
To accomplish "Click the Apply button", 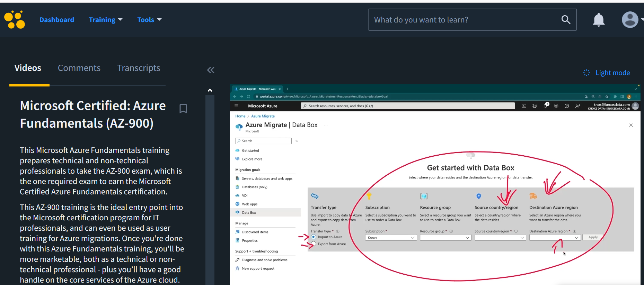I will (x=593, y=237).
